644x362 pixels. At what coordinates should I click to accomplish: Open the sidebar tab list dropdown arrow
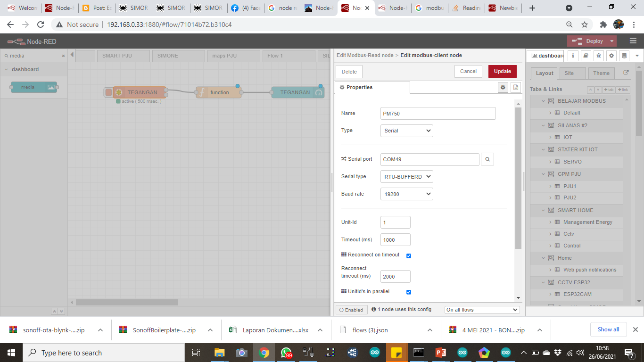coord(637,55)
